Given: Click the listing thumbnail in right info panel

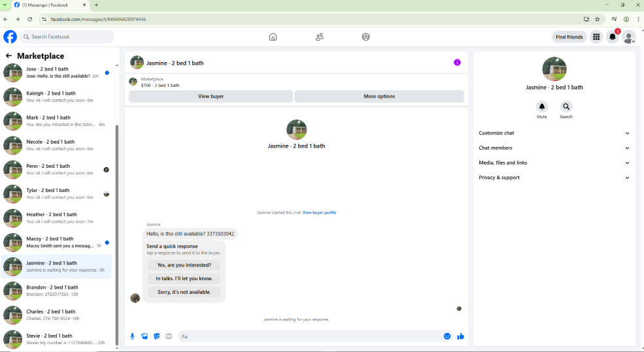Looking at the screenshot, I should tap(554, 69).
